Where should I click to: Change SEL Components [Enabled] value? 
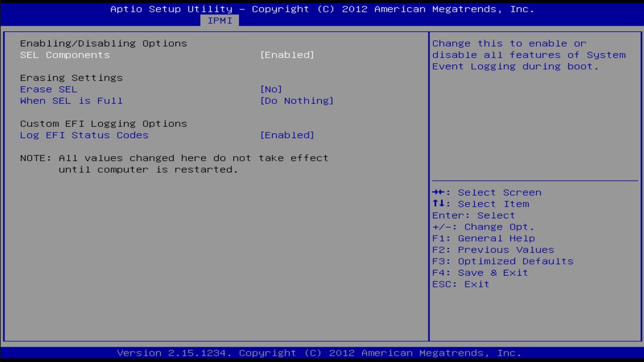coord(287,55)
